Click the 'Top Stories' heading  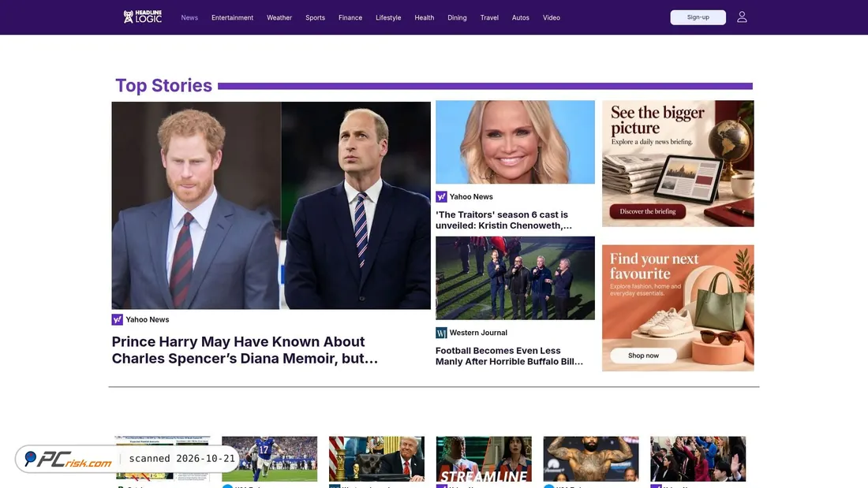[163, 86]
